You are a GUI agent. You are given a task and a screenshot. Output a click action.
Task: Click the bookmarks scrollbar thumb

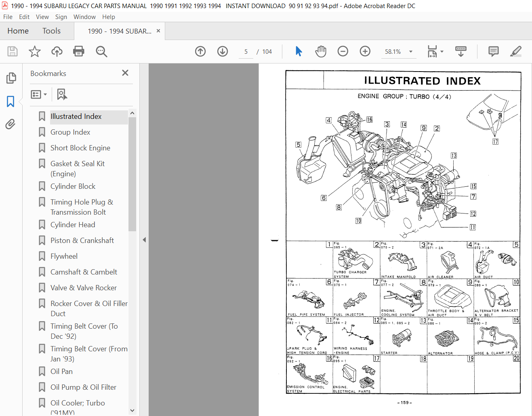(x=132, y=174)
